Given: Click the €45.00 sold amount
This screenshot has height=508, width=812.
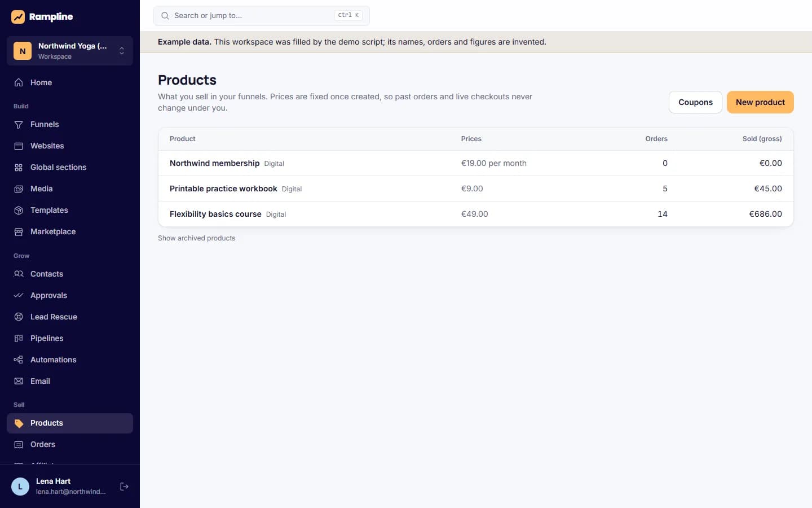Looking at the screenshot, I should click(x=768, y=189).
